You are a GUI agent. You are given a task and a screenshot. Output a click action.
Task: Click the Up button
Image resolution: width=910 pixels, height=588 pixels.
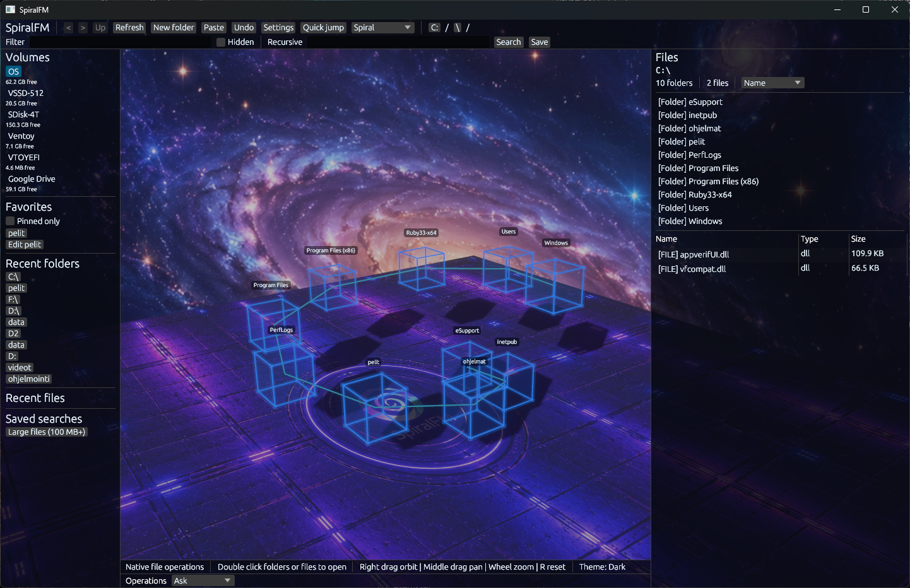point(100,28)
